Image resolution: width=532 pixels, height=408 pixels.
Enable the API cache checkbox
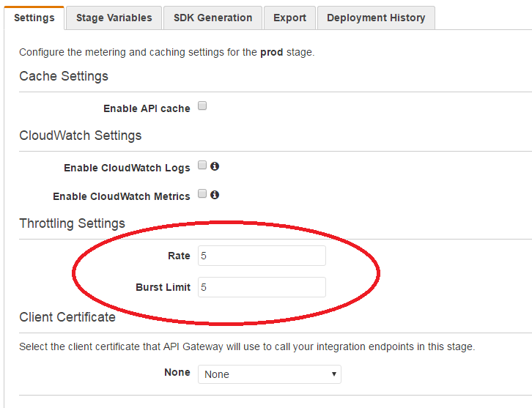(x=203, y=106)
